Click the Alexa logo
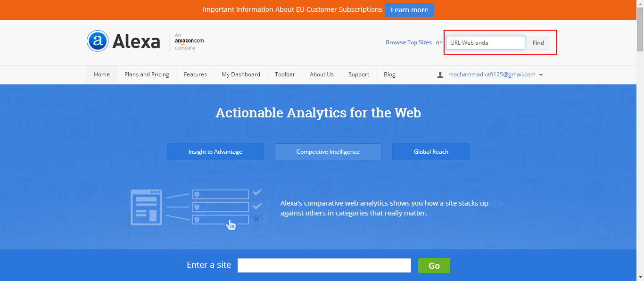This screenshot has height=281, width=644. coord(124,41)
